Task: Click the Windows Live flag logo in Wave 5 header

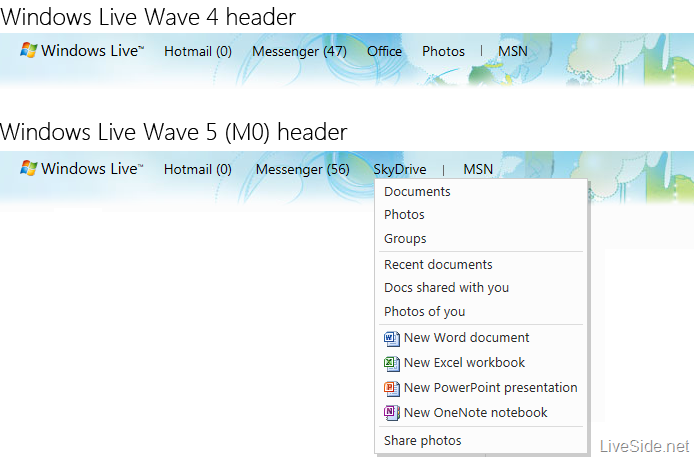Action: (x=28, y=168)
